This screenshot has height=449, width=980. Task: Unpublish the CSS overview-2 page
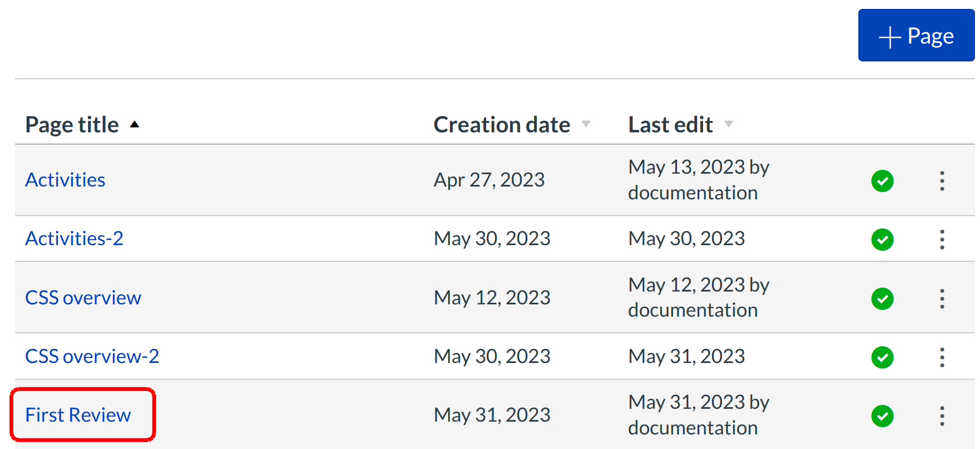pos(882,357)
